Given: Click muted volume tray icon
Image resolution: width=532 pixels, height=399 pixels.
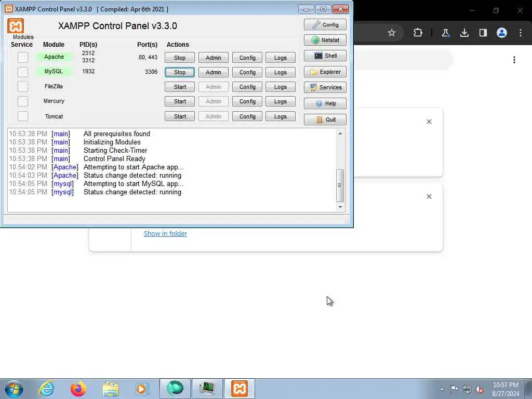Looking at the screenshot, I should point(480,389).
